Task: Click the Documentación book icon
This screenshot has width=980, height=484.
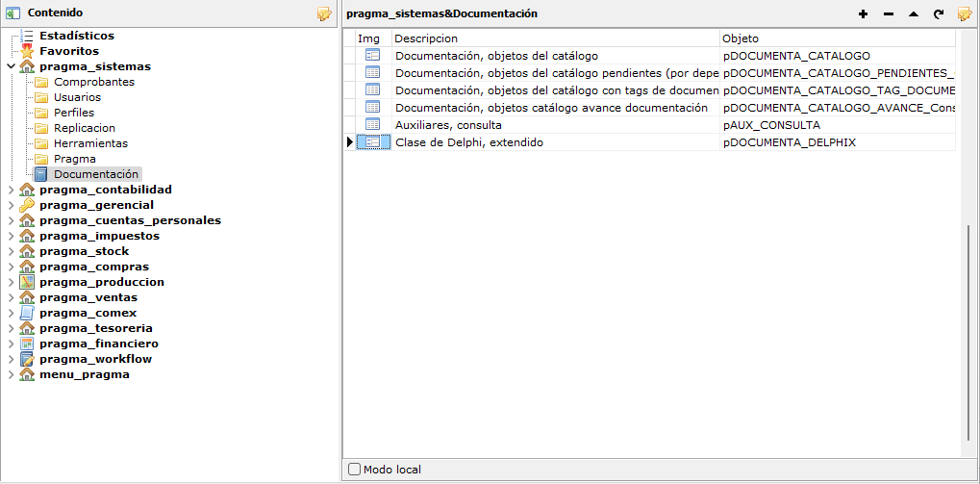Action: 41,174
